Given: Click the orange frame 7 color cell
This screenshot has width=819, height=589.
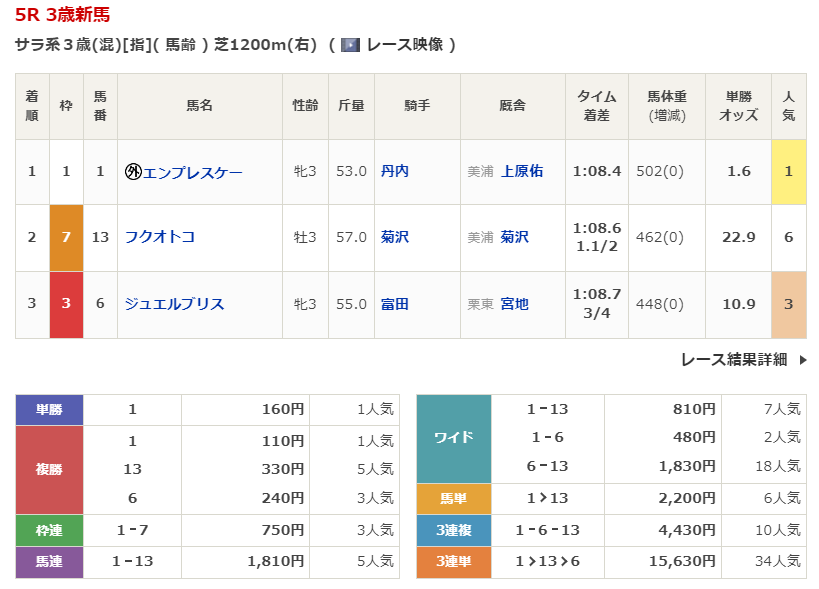Looking at the screenshot, I should [x=66, y=237].
